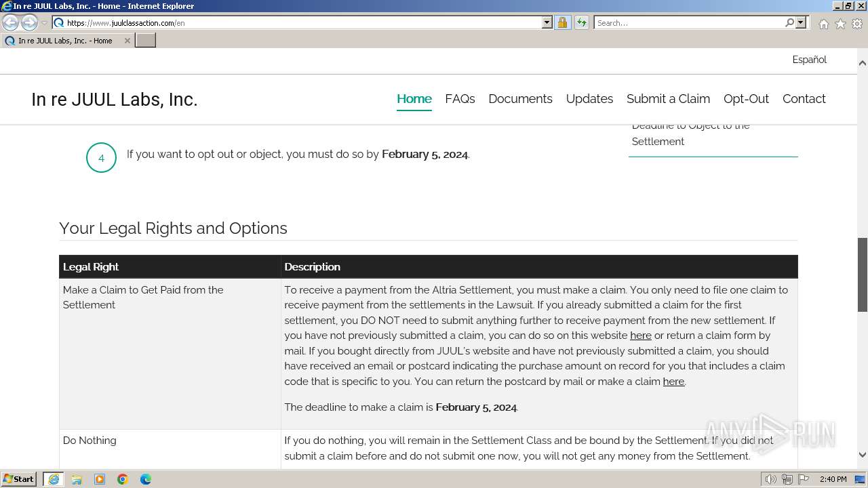Open Favorites star icon

click(x=840, y=24)
